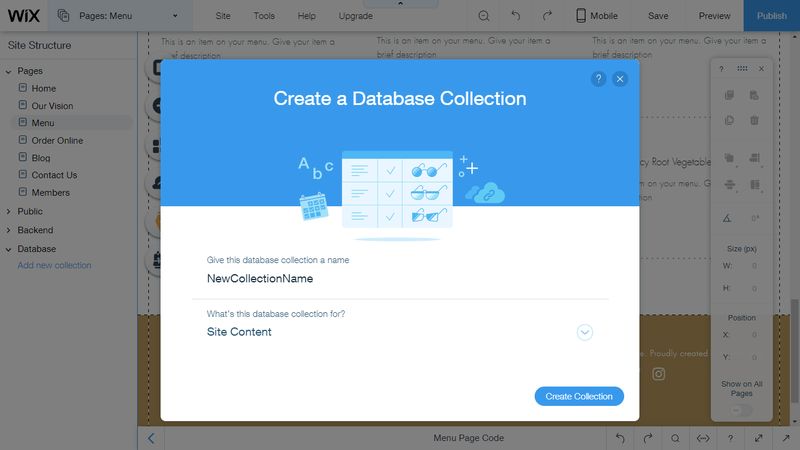Click the Publish button

771,16
